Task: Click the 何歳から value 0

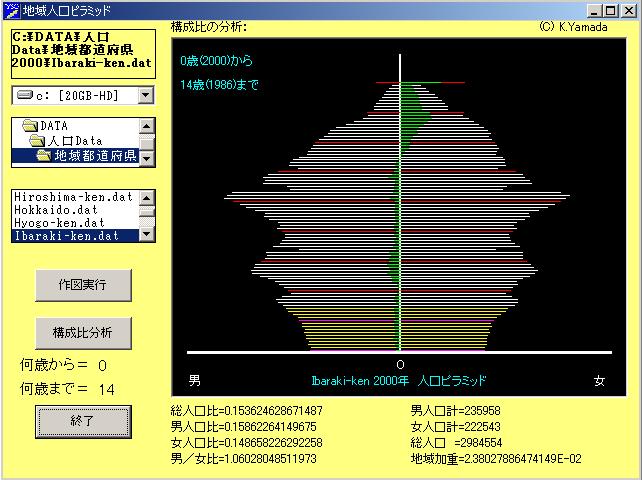Action: tap(102, 365)
